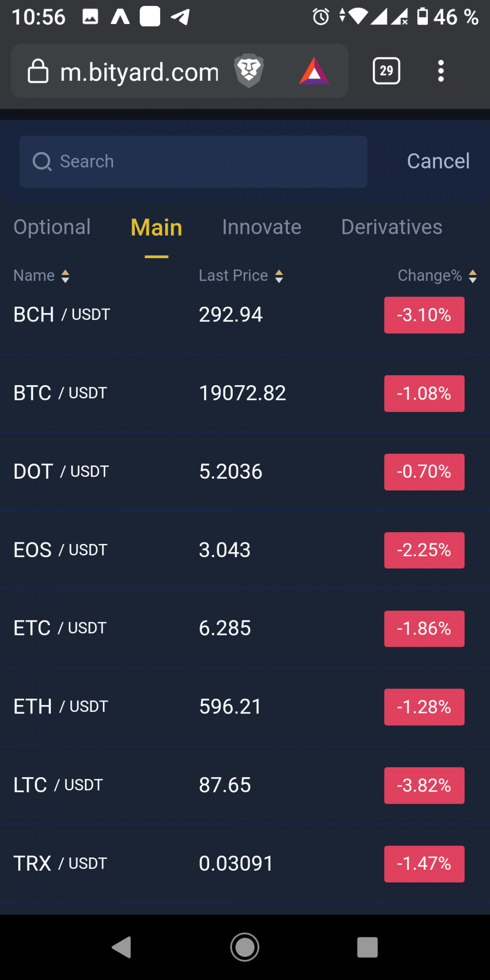Focus the Search input field
The image size is (490, 980).
pos(194,162)
